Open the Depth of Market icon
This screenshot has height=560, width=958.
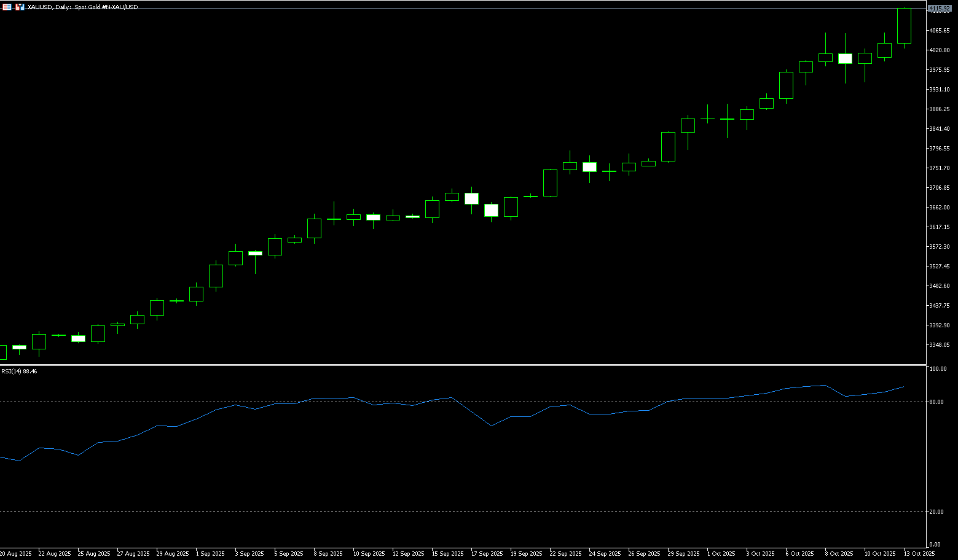(x=20, y=7)
